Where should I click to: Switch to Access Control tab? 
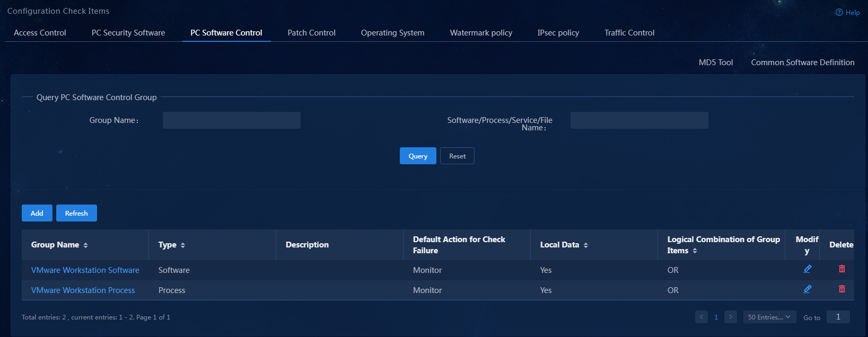[x=40, y=33]
